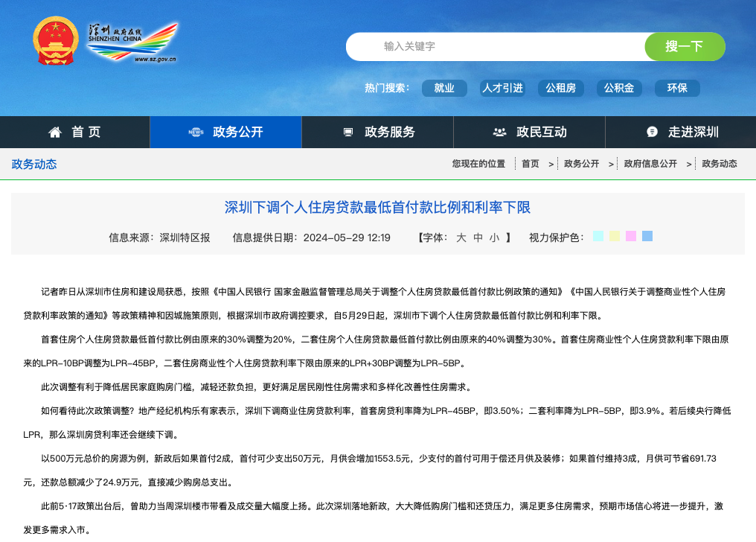Click the date 2024-05-29 12:19

click(x=347, y=237)
